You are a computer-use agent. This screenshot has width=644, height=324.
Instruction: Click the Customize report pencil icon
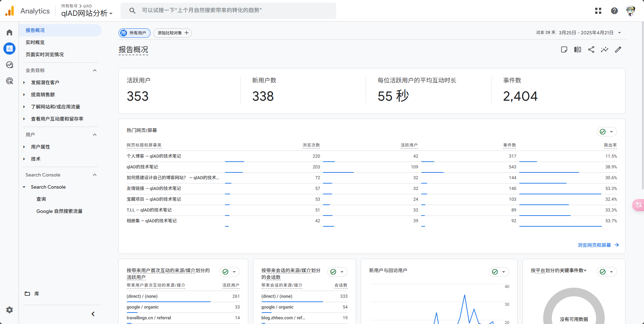618,50
